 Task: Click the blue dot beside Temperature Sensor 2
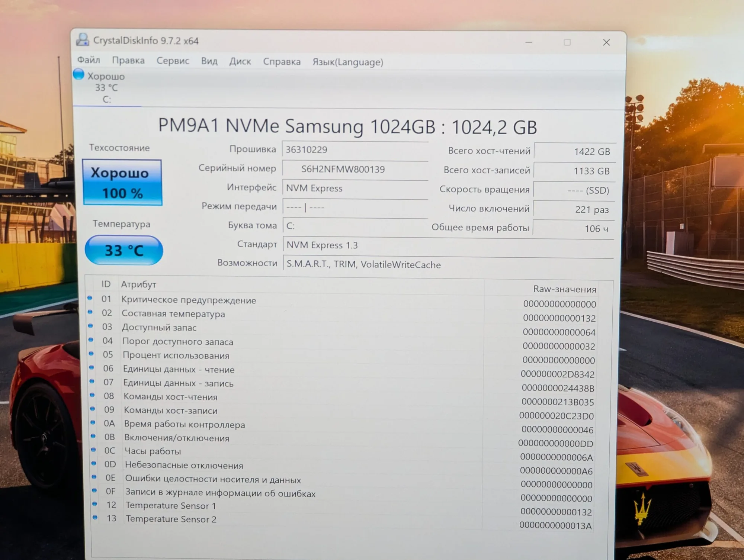point(95,517)
